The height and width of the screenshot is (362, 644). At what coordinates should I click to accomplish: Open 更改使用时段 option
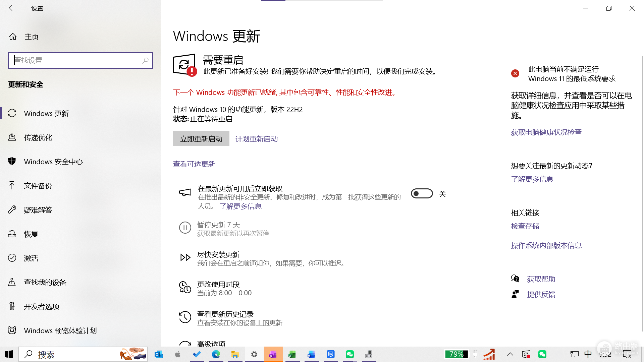pos(219,288)
